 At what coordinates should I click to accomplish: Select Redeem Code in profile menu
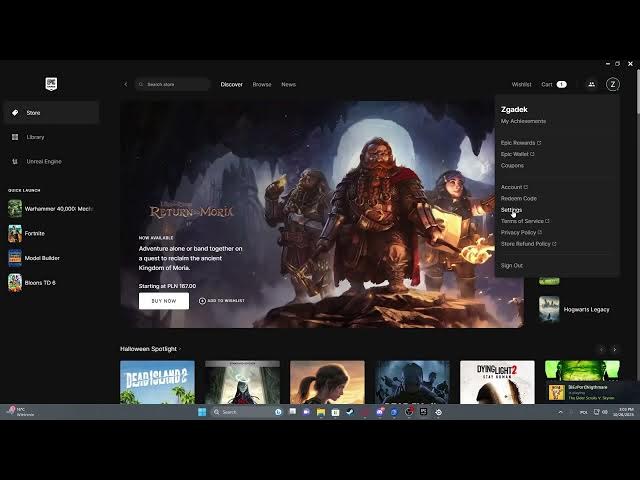[519, 198]
